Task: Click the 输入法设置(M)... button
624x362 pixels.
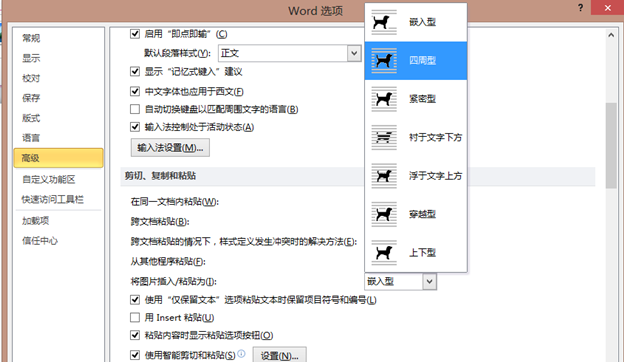Action: pyautogui.click(x=170, y=148)
